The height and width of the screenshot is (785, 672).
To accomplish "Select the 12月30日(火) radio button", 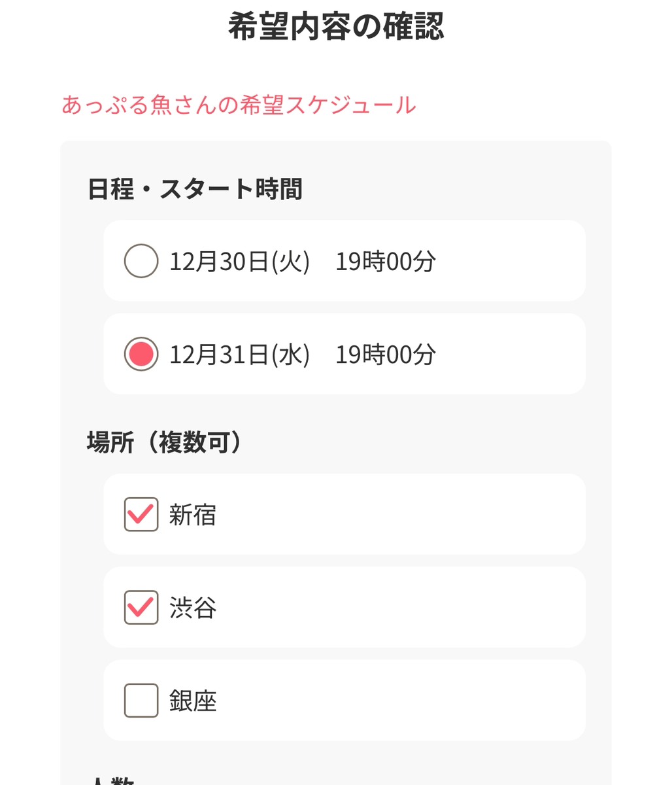I will (141, 261).
